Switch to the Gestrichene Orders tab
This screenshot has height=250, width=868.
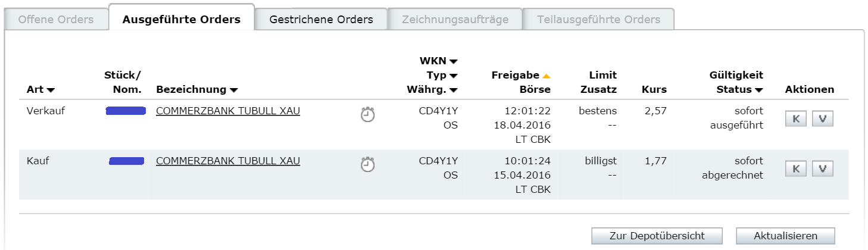[x=321, y=20]
